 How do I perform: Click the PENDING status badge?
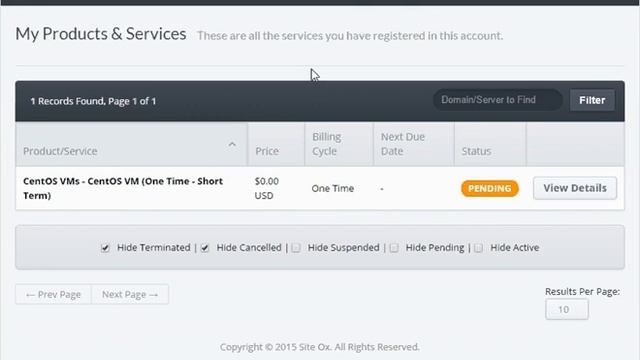(490, 189)
